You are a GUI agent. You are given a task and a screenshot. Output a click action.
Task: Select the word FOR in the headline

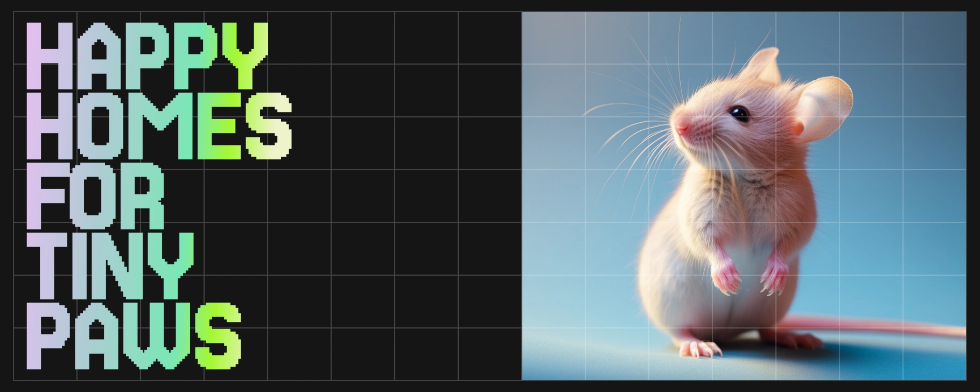[96, 196]
